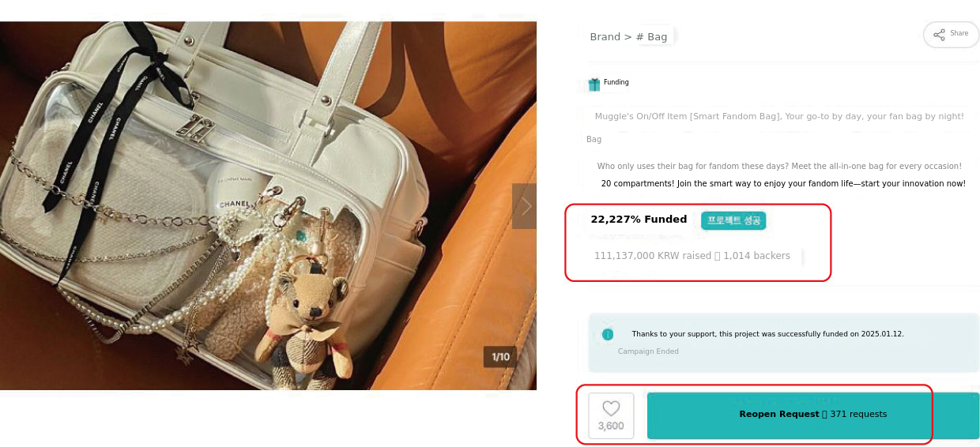Like the project with the heart icon
Screen dimensions: 980x447
[611, 408]
